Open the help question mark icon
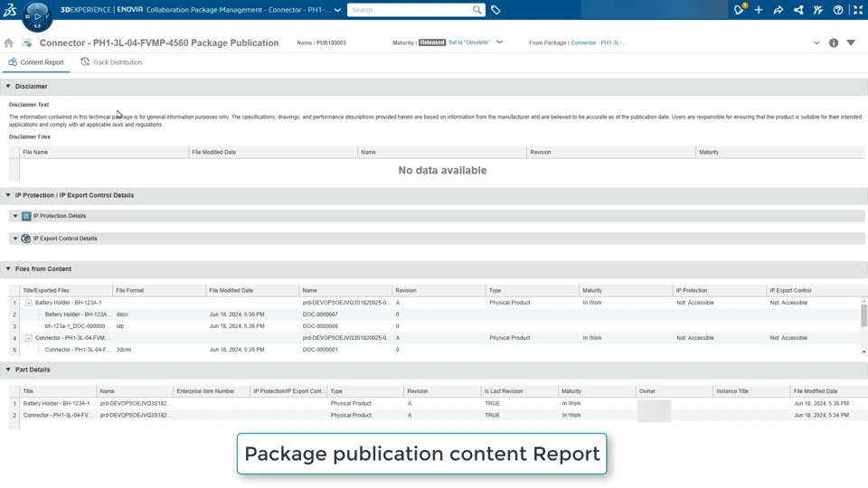Screen dimensions: 868x488 tap(838, 10)
